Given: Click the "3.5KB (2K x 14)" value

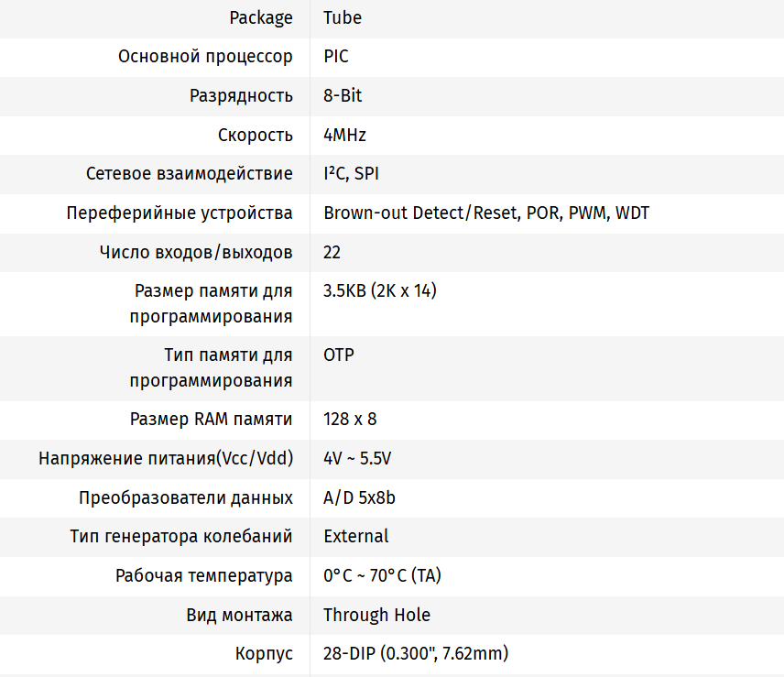Looking at the screenshot, I should 380,291.
